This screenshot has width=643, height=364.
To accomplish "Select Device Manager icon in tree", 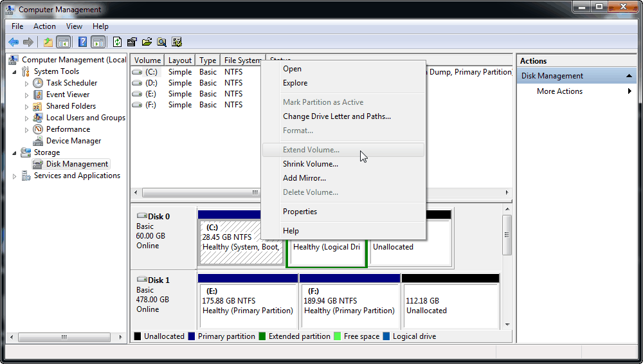I will click(38, 141).
